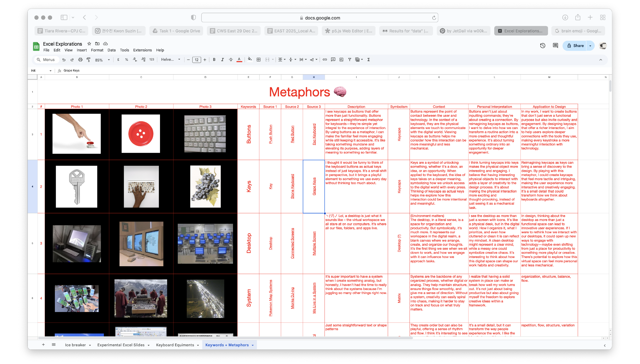The image size is (640, 364).
Task: Expand the Share options arrow
Action: click(590, 46)
